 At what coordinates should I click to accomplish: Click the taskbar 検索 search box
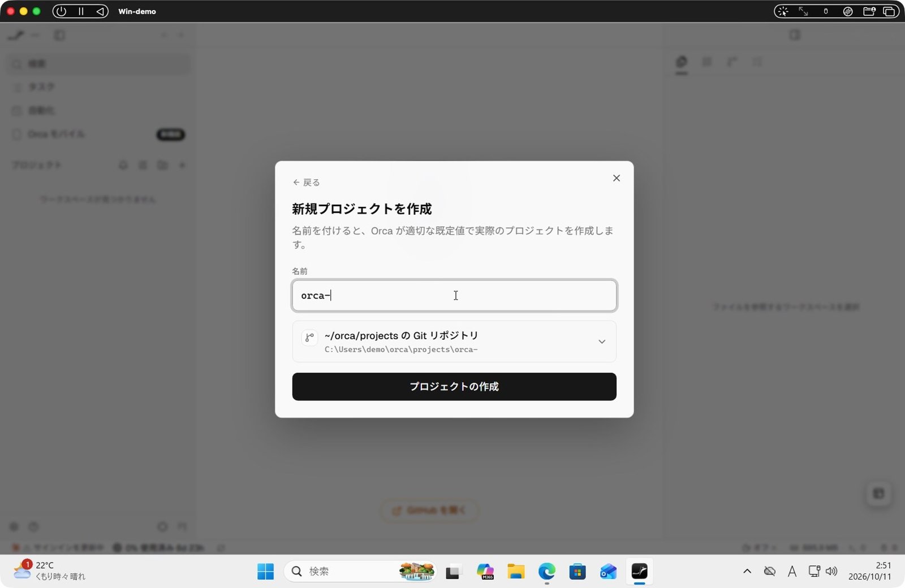(x=360, y=572)
